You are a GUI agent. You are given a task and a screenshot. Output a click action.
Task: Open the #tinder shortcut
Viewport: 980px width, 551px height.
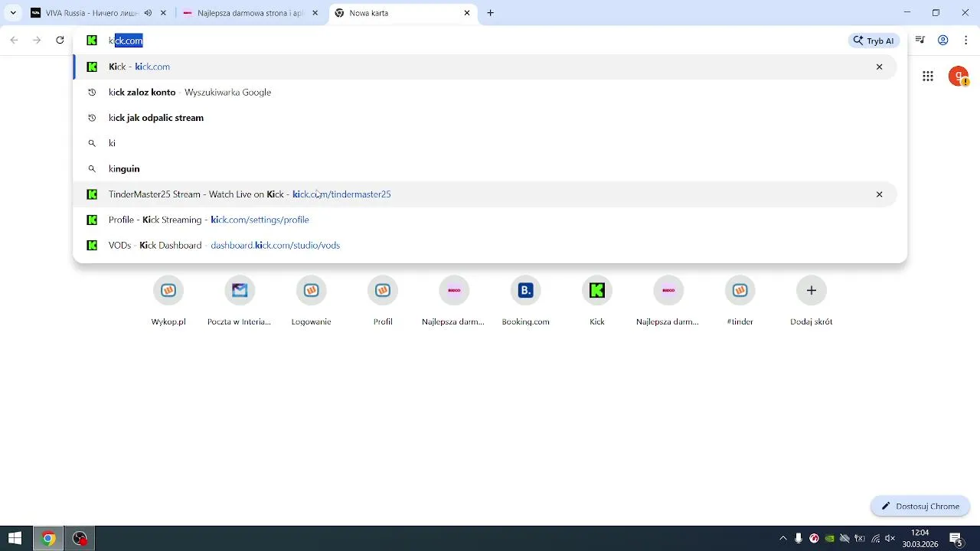point(740,301)
